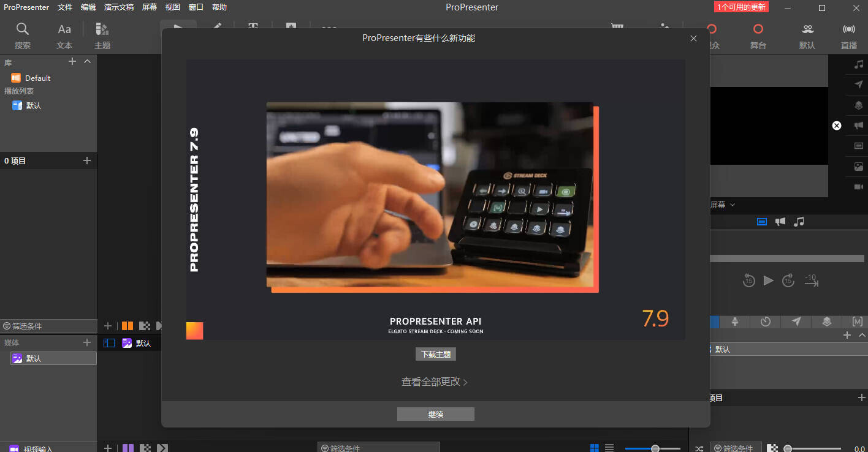Open the 屏幕 menu in the menu bar
Viewport: 868px width, 452px height.
click(150, 7)
